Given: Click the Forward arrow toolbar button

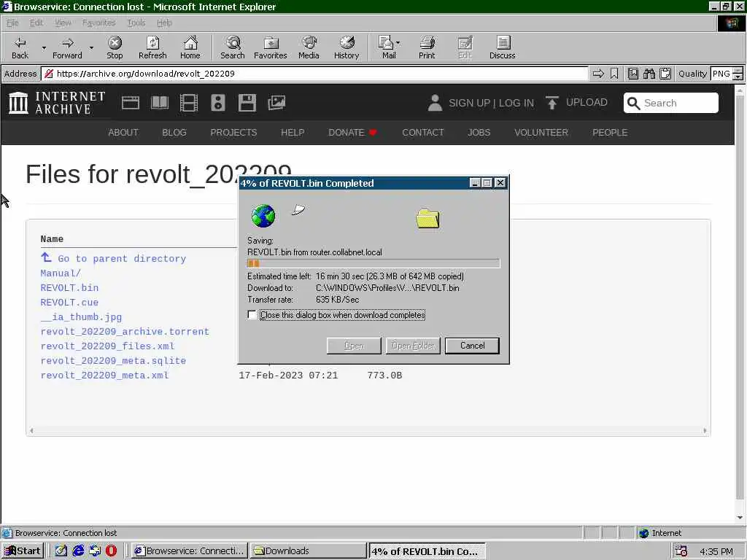Looking at the screenshot, I should click(67, 47).
